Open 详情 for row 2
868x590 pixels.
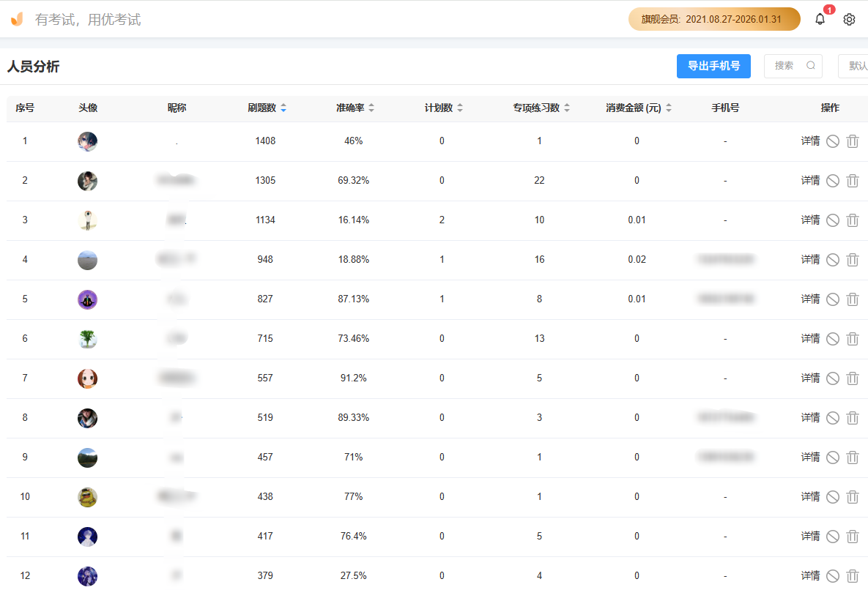pyautogui.click(x=810, y=181)
